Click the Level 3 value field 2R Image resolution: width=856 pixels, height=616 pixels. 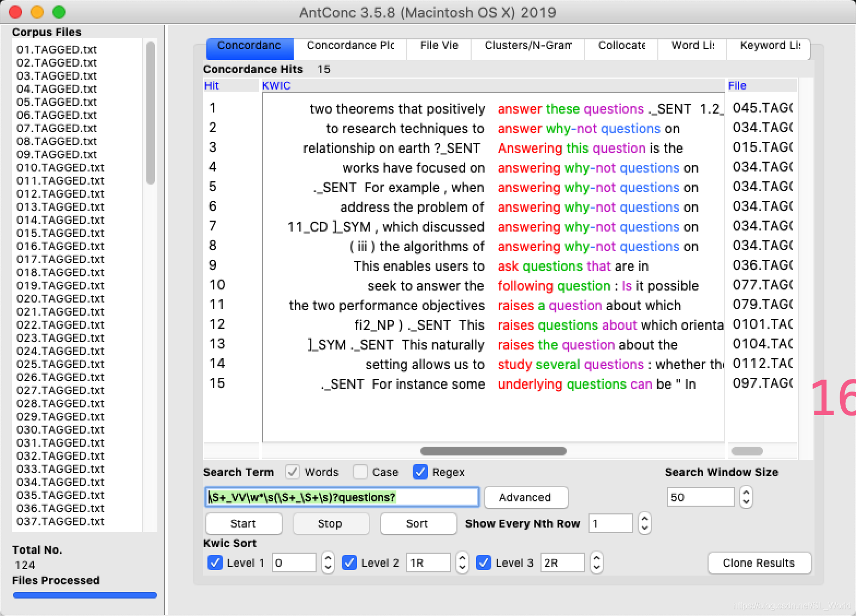[563, 563]
